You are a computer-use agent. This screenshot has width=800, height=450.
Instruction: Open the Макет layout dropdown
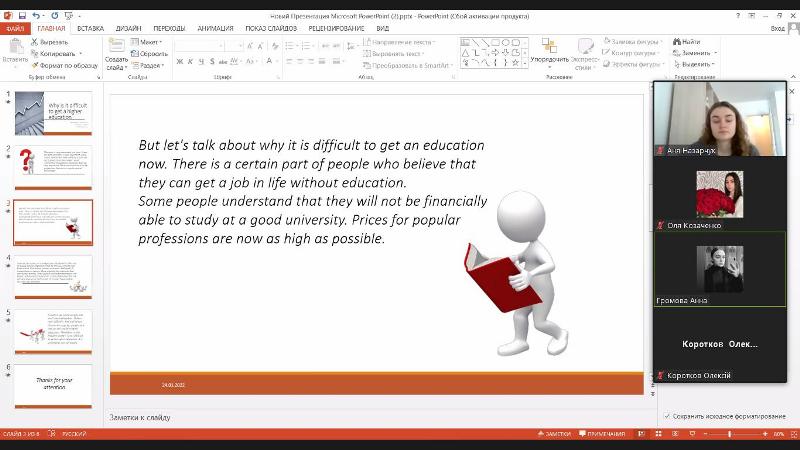click(x=146, y=42)
